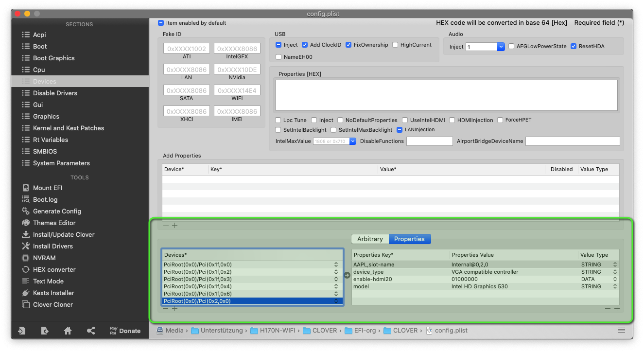This screenshot has height=352, width=644.
Task: Add a row with plus under Add Properties
Action: (x=175, y=225)
